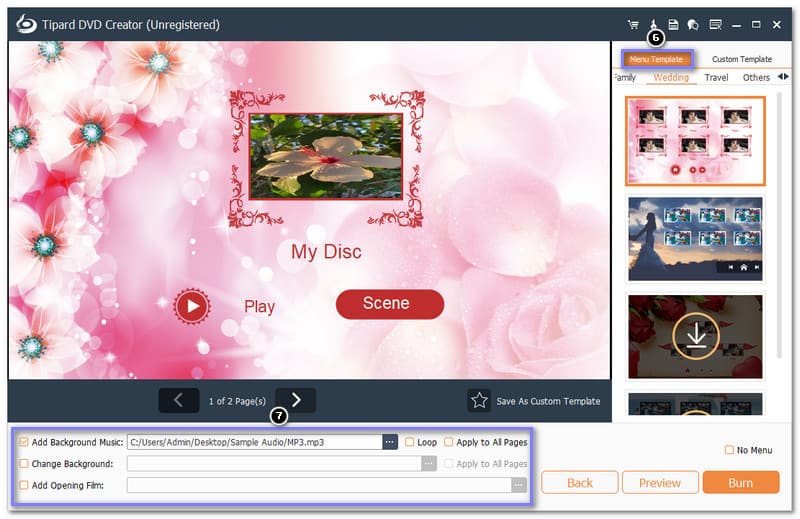Browse for background music file
The height and width of the screenshot is (519, 800).
pos(390,442)
